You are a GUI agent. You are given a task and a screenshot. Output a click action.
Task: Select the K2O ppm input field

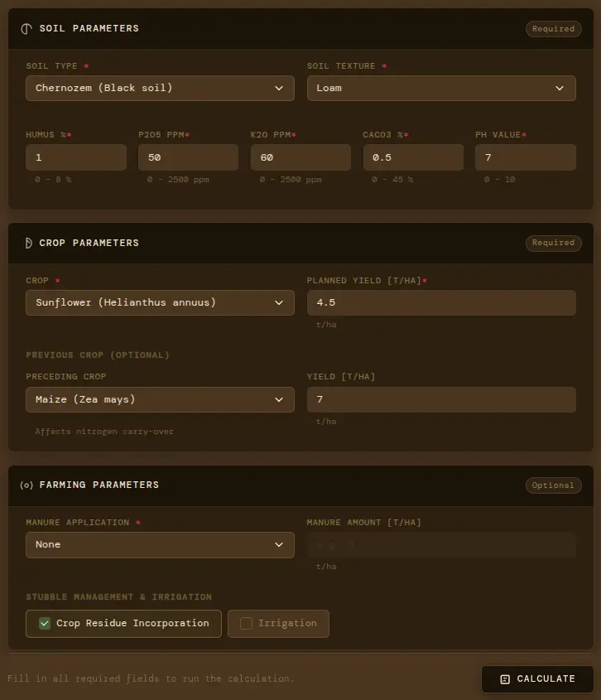[x=300, y=157]
